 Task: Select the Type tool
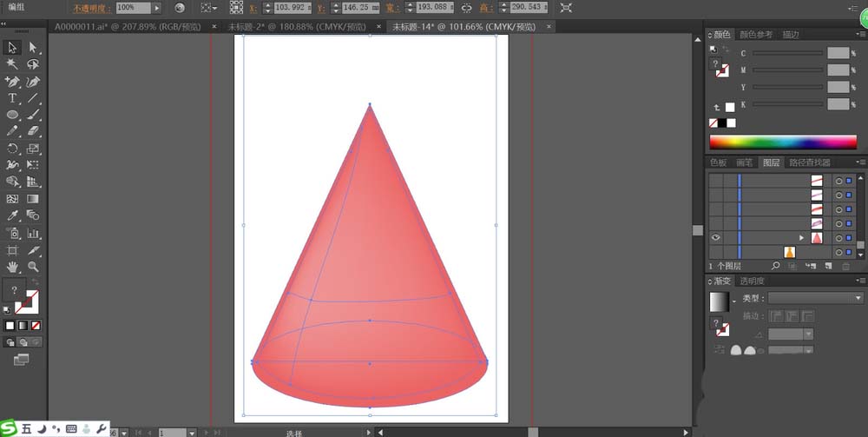pyautogui.click(x=12, y=98)
